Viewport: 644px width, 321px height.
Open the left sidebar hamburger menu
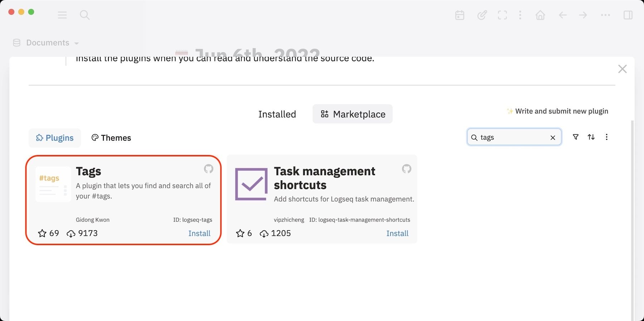tap(62, 15)
